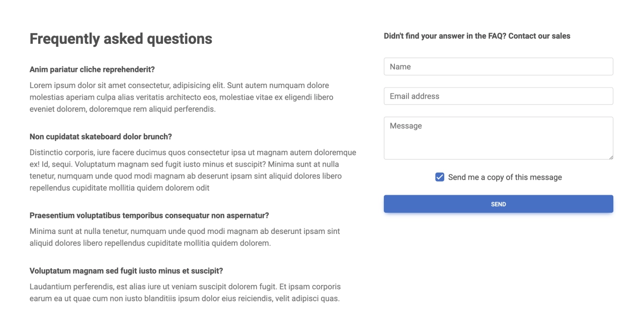Click 'Voluptatum magnam sed fugit iusto' question
The width and height of the screenshot is (644, 330).
click(x=126, y=271)
